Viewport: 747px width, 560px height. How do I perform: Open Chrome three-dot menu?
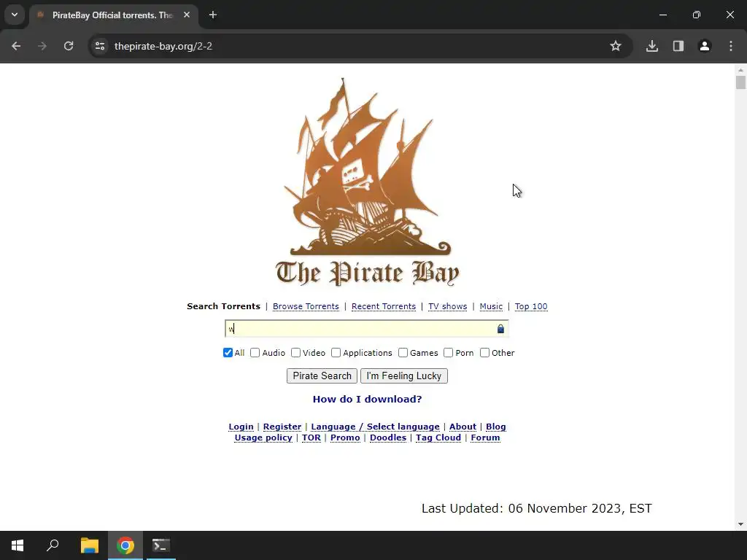[x=731, y=46]
